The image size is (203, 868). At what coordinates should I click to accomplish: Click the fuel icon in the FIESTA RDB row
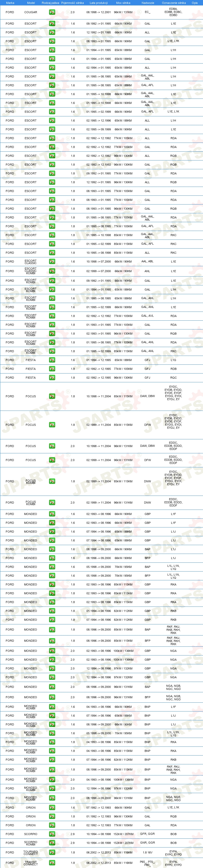tap(52, 369)
